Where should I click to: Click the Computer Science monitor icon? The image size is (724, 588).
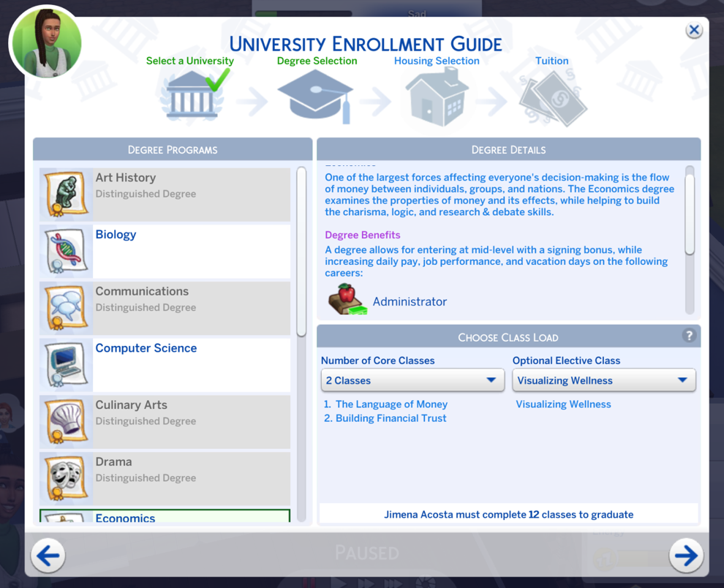[67, 365]
